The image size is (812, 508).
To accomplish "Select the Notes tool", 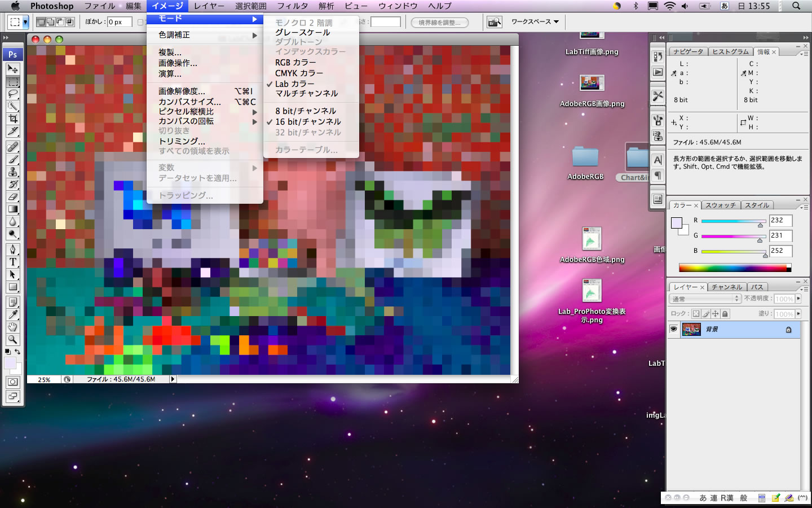I will [12, 303].
